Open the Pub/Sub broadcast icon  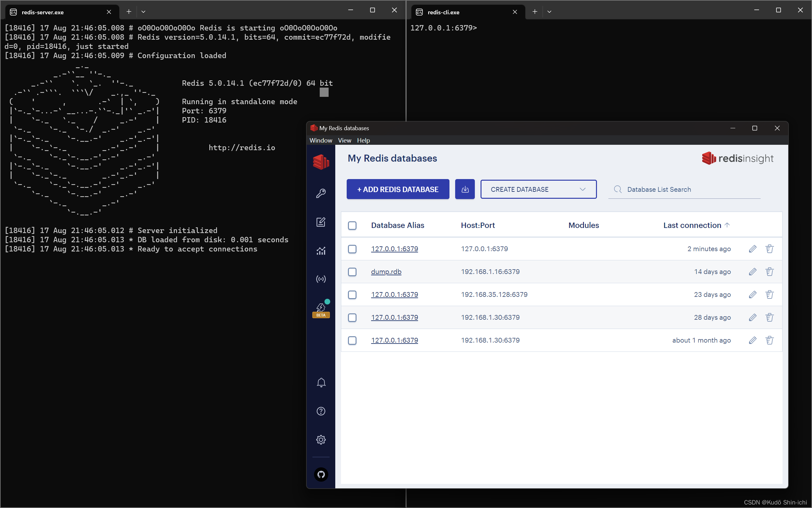(321, 279)
